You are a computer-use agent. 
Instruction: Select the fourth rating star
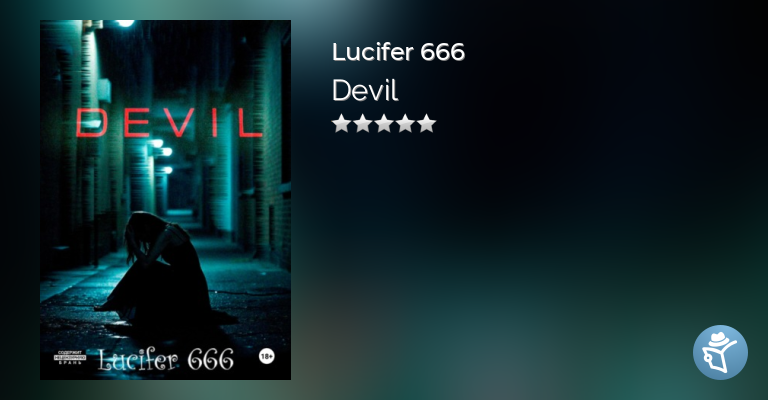[406, 123]
